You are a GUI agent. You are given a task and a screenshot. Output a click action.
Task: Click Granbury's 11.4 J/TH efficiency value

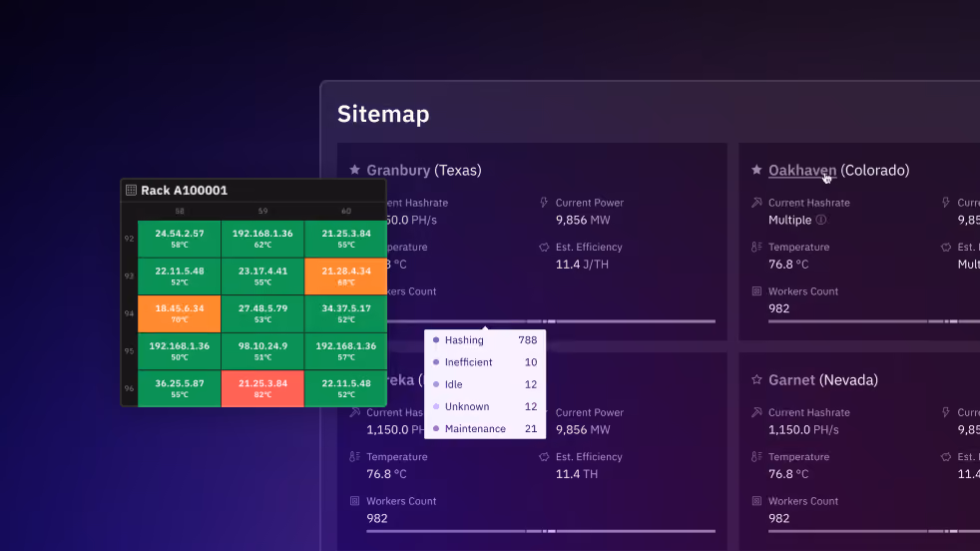(x=582, y=265)
